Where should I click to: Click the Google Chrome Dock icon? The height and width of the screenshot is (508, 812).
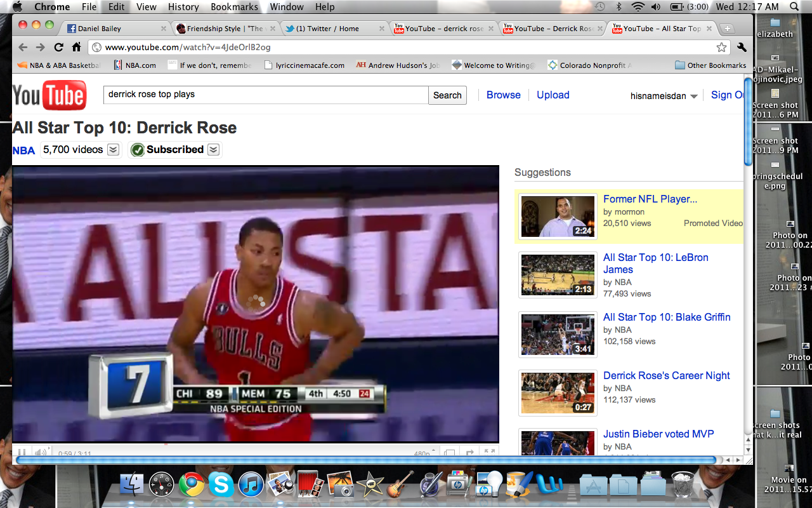(192, 485)
